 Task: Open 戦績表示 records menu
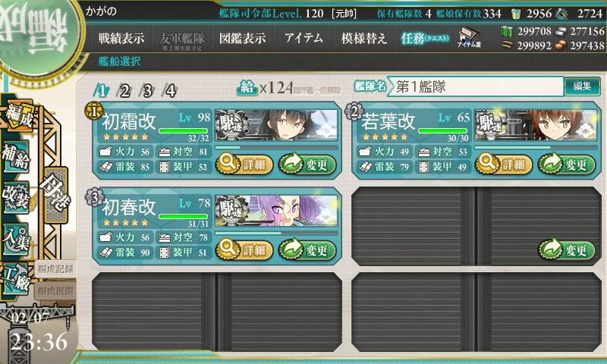[121, 38]
